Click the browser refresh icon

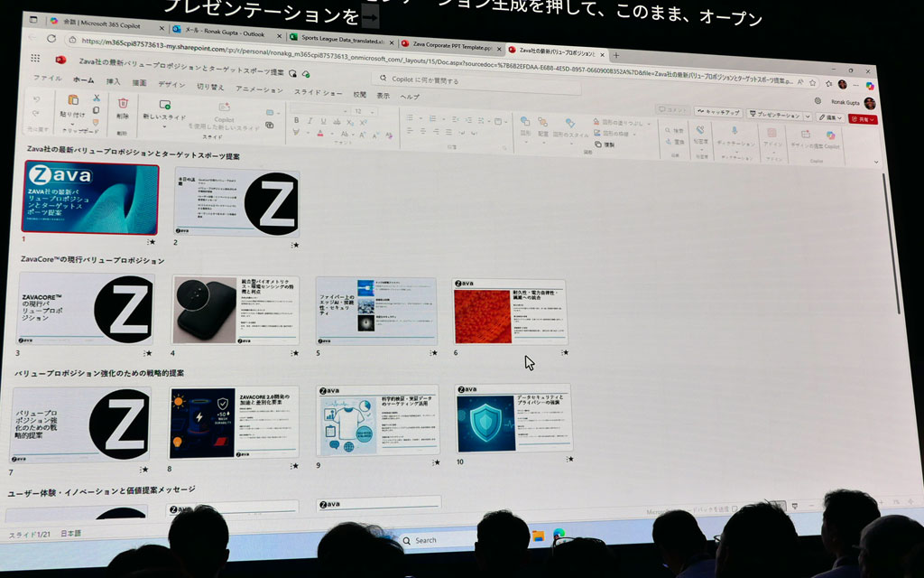point(51,38)
